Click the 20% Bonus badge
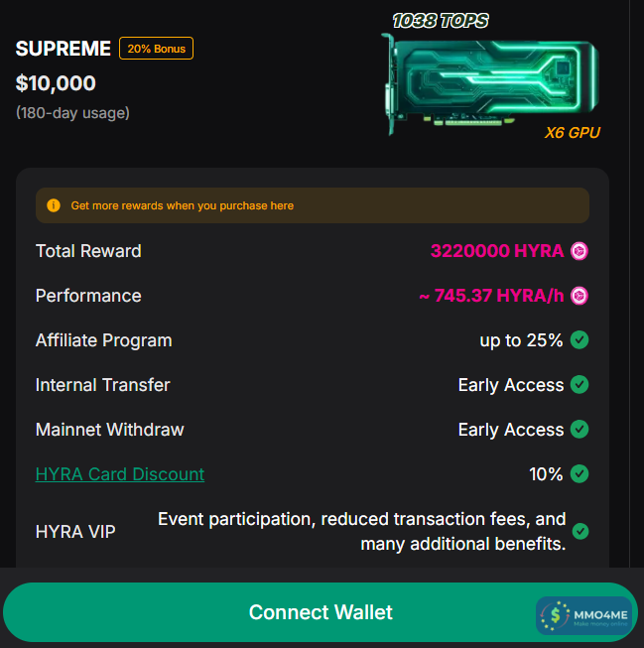 pyautogui.click(x=156, y=49)
